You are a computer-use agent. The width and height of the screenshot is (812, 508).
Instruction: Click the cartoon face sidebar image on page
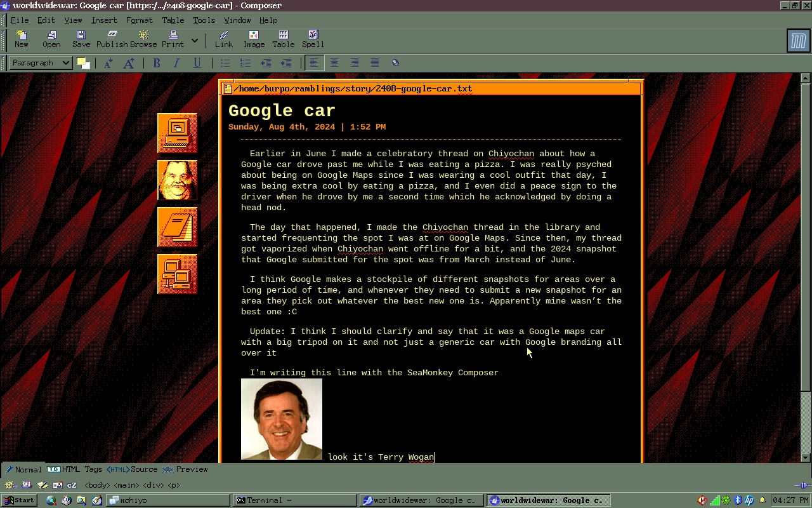coord(177,180)
